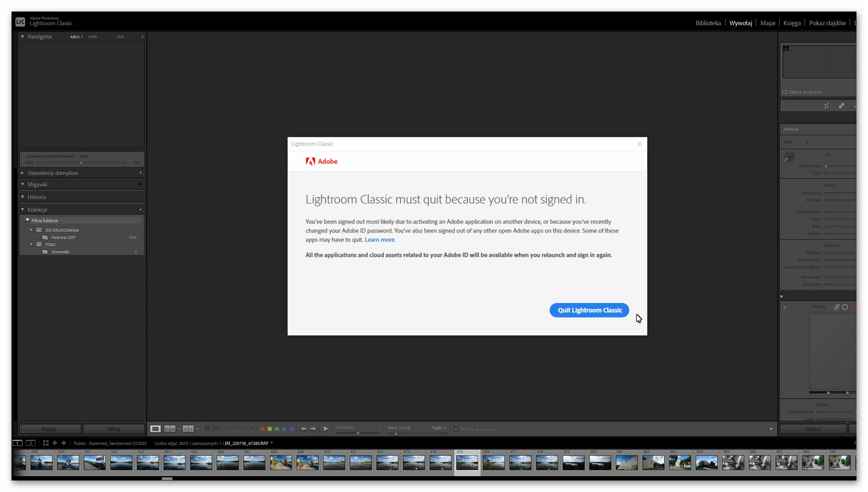
Task: Click the slideshow play triangle icon
Action: pyautogui.click(x=326, y=429)
